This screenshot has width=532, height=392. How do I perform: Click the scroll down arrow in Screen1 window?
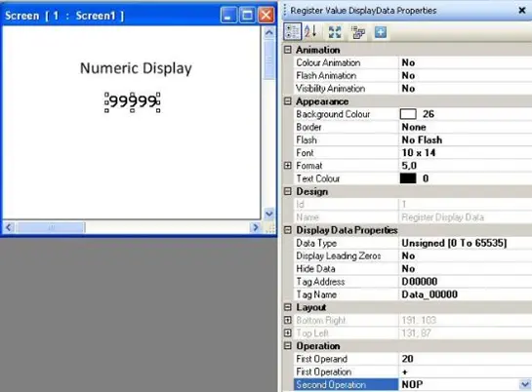tap(269, 214)
